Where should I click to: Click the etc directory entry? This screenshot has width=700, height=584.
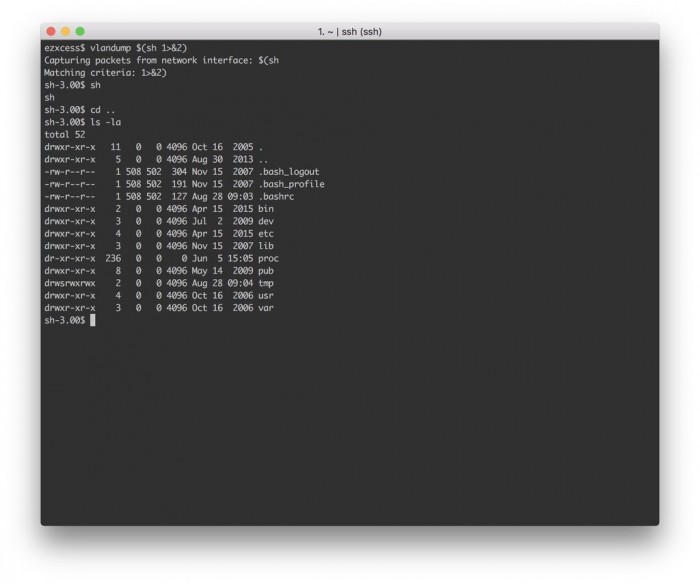pyautogui.click(x=266, y=233)
